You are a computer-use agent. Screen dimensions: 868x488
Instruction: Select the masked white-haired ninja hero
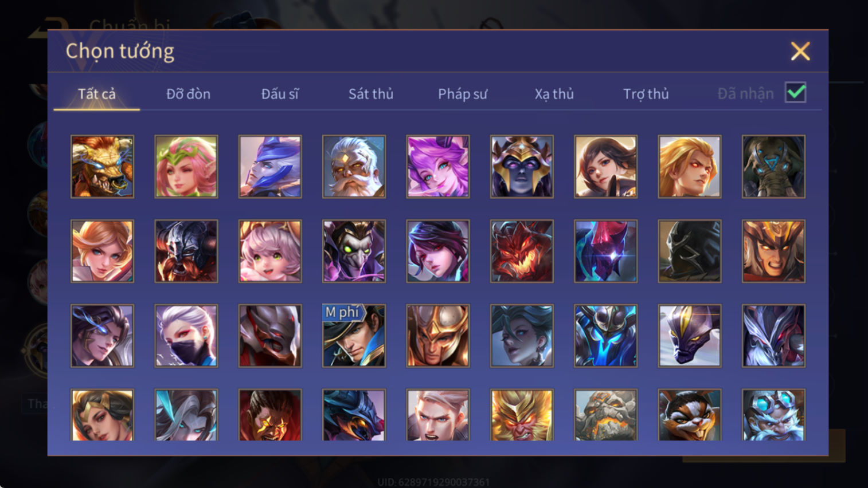186,336
